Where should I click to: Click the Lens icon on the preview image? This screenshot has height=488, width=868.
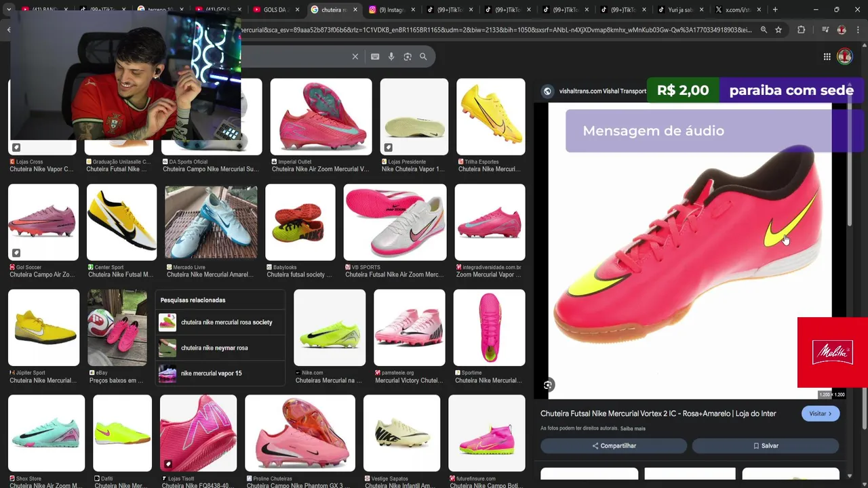click(x=548, y=385)
